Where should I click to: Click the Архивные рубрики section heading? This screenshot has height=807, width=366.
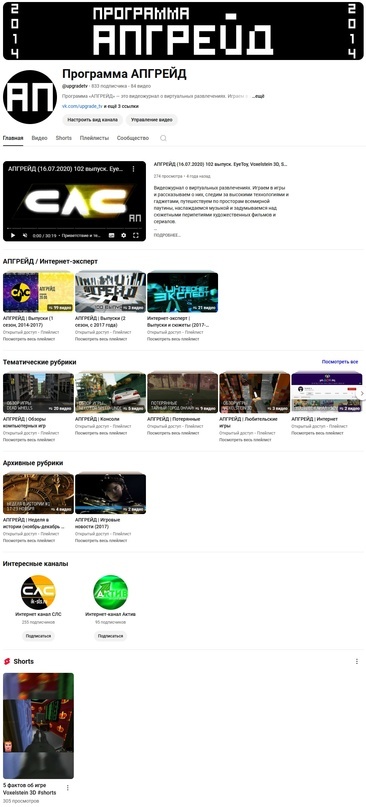pyautogui.click(x=33, y=463)
